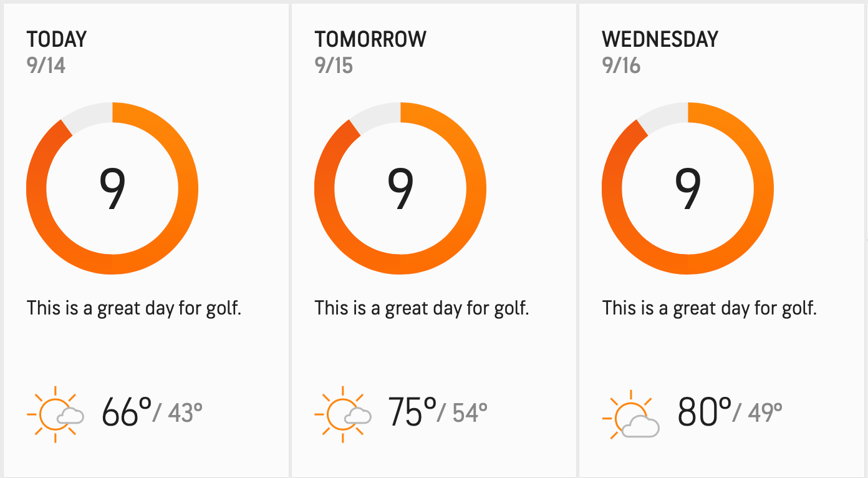
Task: Click Tomorrow's 75° high temperature
Action: (412, 412)
